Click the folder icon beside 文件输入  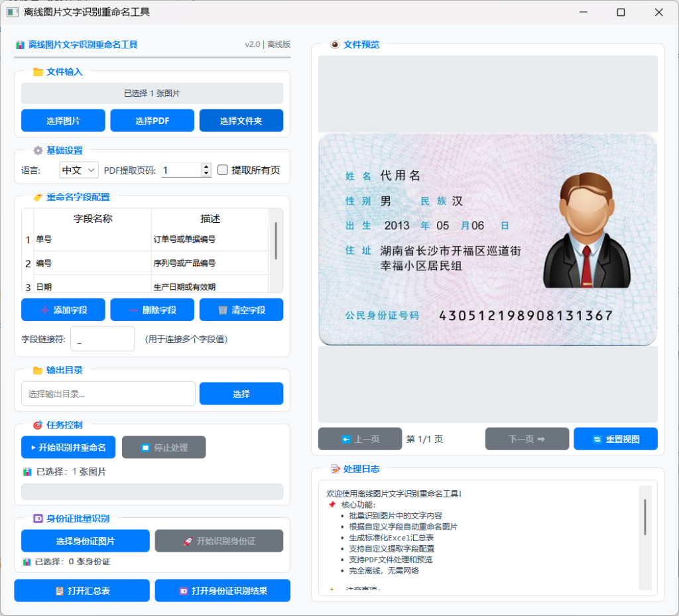pyautogui.click(x=38, y=72)
